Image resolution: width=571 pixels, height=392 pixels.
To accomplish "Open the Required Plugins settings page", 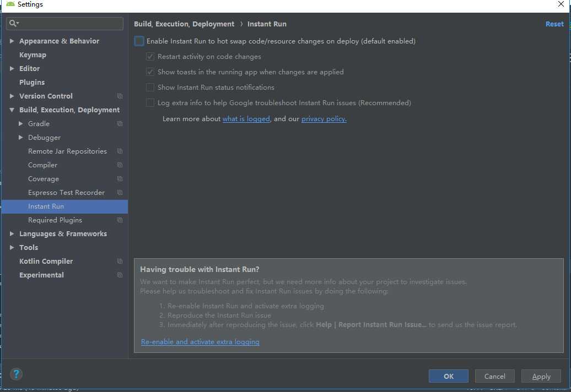I will (x=55, y=220).
